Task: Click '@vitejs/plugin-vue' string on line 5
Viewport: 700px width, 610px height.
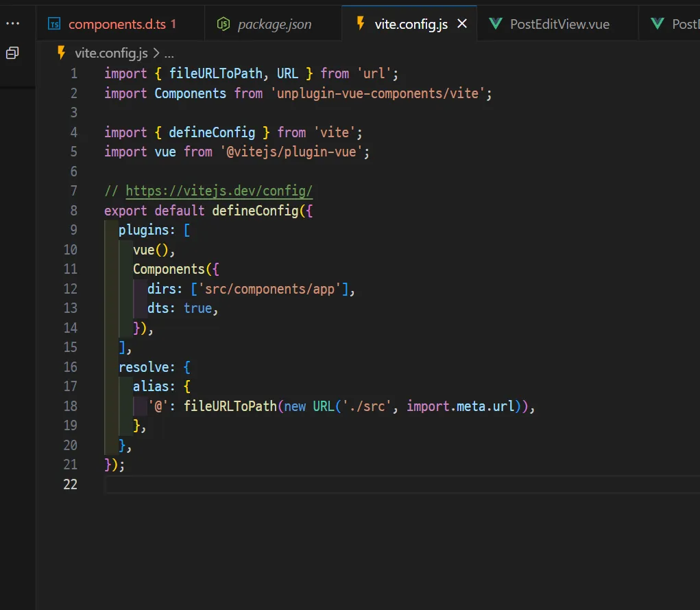Action: pos(291,152)
